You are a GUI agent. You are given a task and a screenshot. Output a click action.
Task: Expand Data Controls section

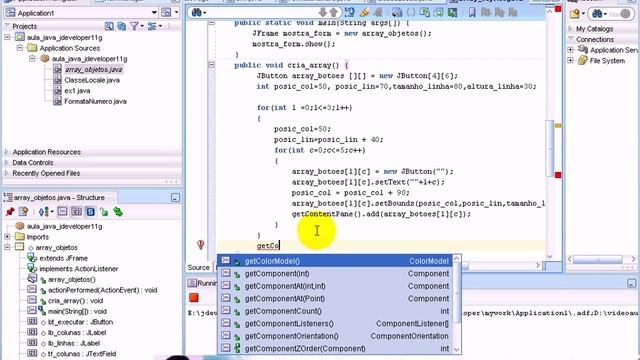click(7, 162)
